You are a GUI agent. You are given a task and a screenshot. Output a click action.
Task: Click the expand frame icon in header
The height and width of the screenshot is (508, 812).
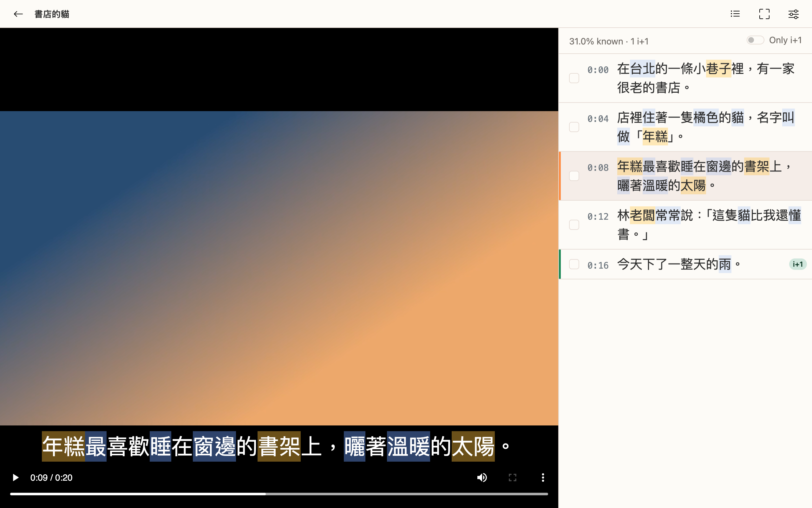[764, 14]
